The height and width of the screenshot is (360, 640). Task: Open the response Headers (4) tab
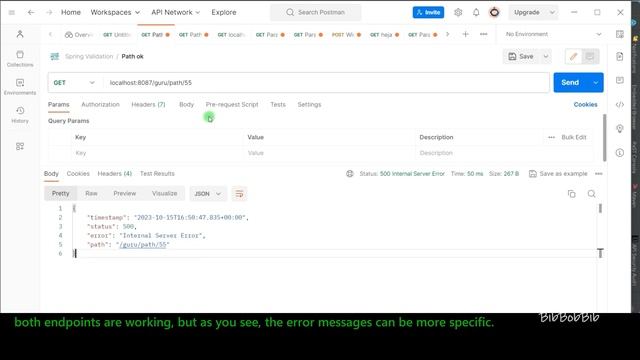point(115,174)
